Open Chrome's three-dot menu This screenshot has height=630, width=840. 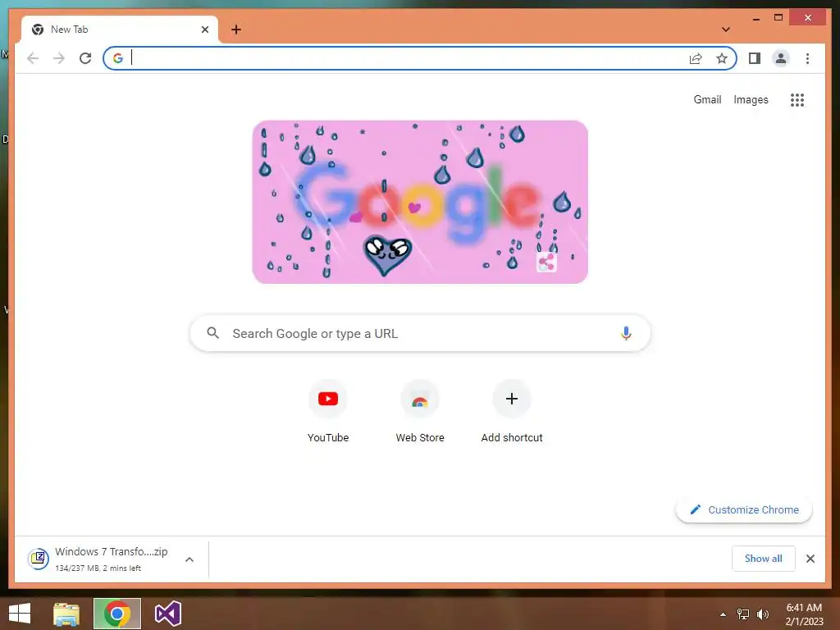click(x=807, y=58)
